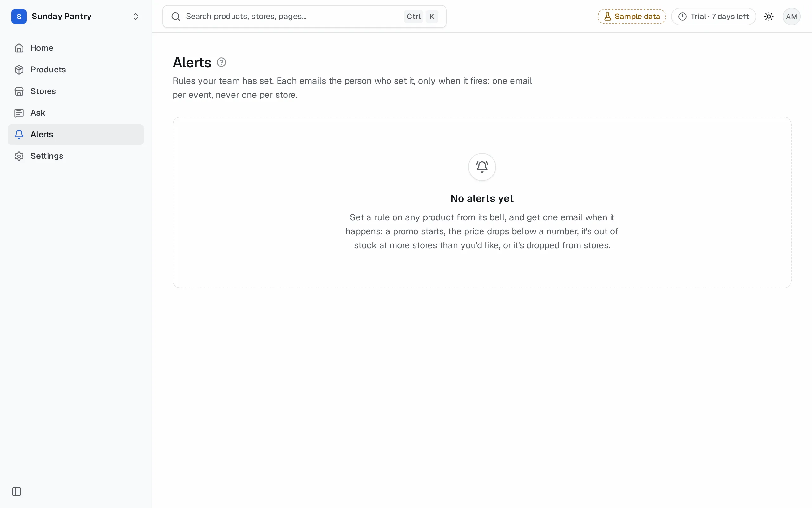Collapse the sidebar with the panel icon
The height and width of the screenshot is (508, 812).
coord(16,491)
